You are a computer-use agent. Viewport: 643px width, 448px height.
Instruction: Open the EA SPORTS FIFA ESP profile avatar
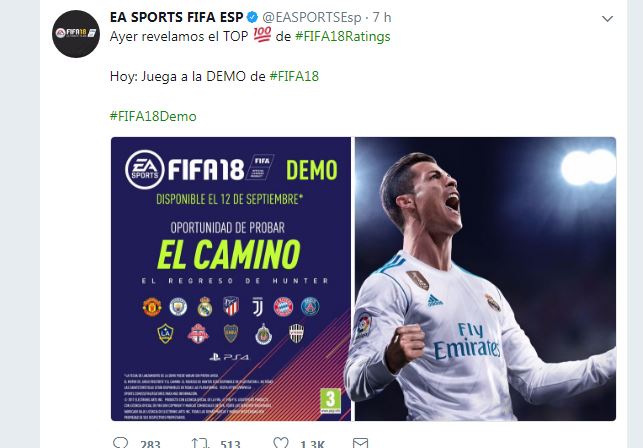(x=76, y=34)
